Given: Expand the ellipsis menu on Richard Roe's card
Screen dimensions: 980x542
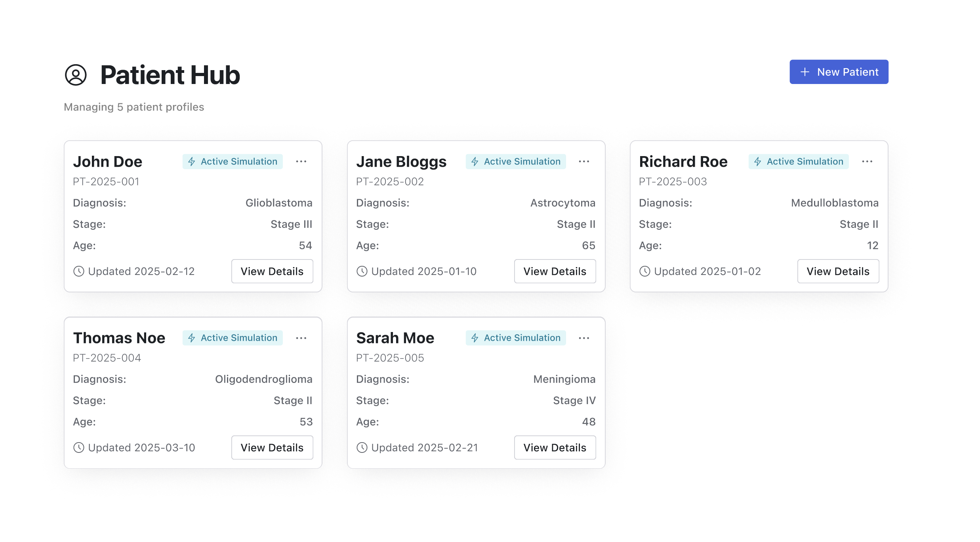Looking at the screenshot, I should [x=867, y=162].
